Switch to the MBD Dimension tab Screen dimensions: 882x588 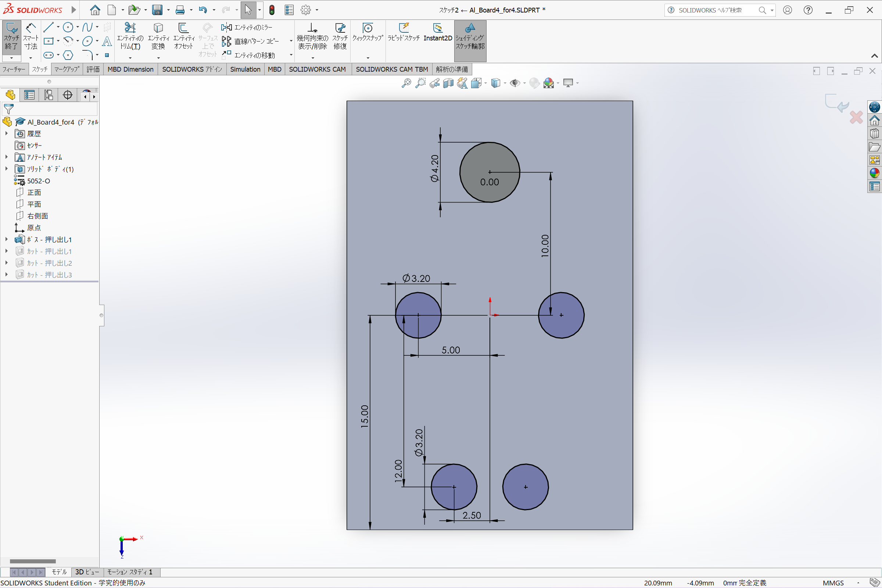[130, 69]
